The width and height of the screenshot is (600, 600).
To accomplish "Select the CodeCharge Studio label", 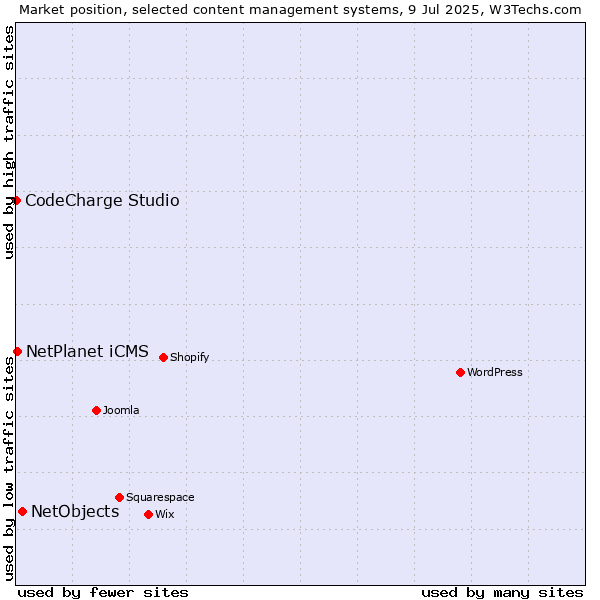I will click(102, 201).
